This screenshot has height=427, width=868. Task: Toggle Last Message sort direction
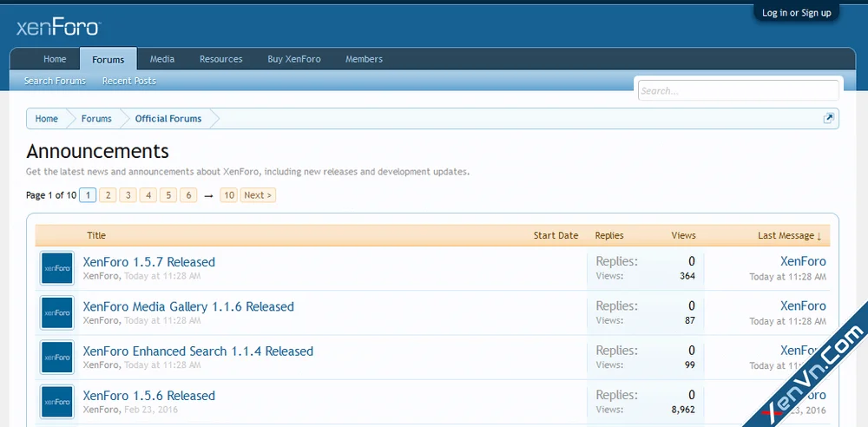pyautogui.click(x=790, y=235)
